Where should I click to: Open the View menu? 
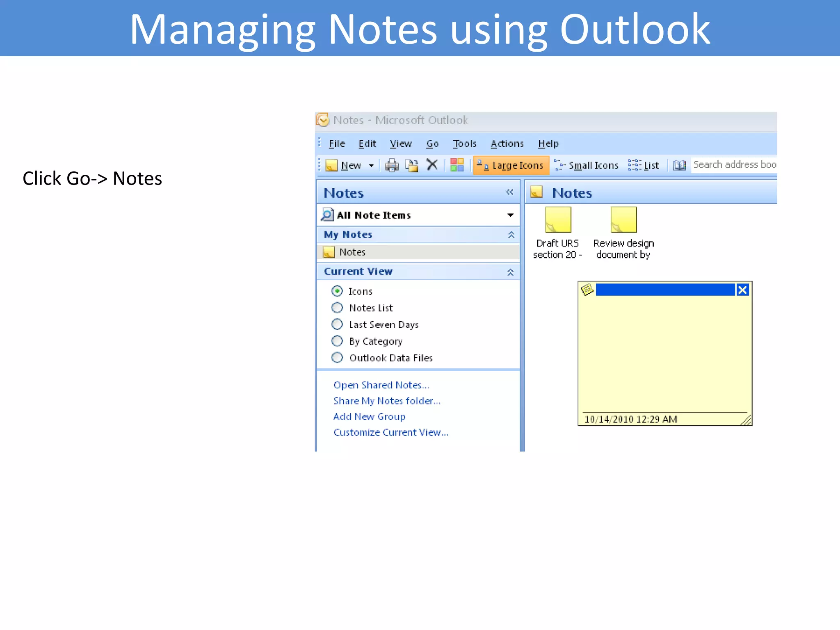click(401, 144)
